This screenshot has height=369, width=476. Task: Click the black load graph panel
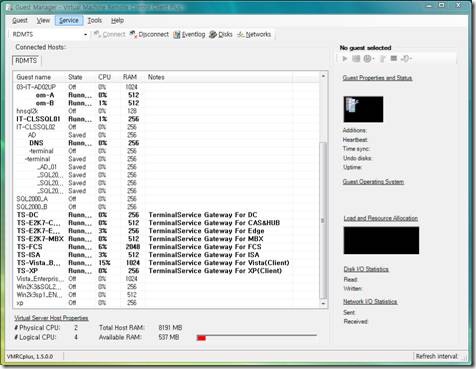pyautogui.click(x=381, y=240)
